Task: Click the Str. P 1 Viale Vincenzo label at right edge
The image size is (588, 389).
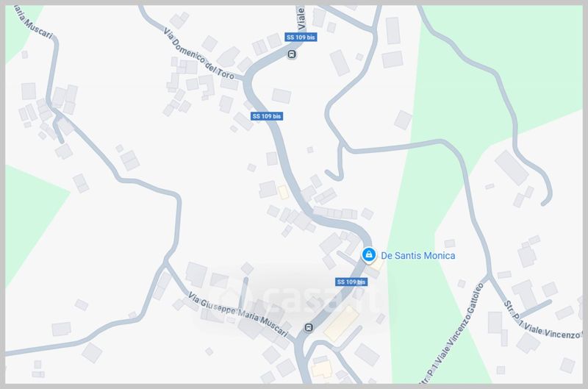Action: pos(542,321)
